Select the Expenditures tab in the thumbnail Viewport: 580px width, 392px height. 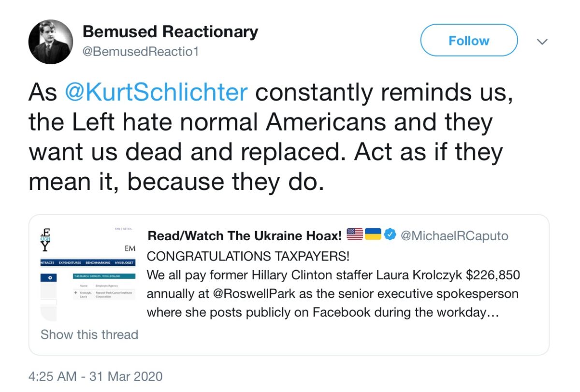click(x=71, y=263)
